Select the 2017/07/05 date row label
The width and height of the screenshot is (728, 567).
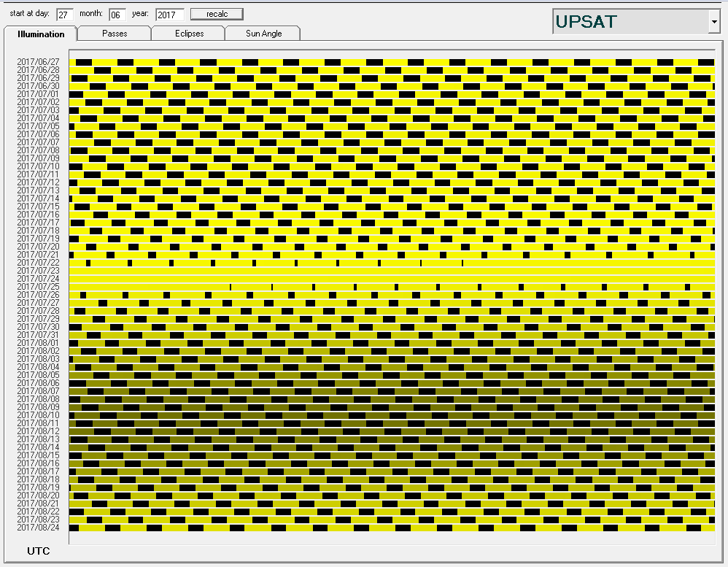pyautogui.click(x=39, y=126)
